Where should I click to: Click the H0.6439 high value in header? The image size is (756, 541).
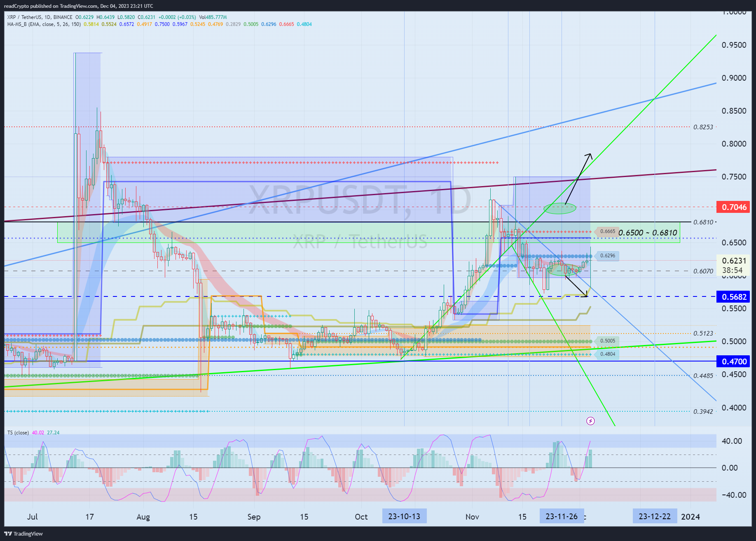[x=105, y=17]
